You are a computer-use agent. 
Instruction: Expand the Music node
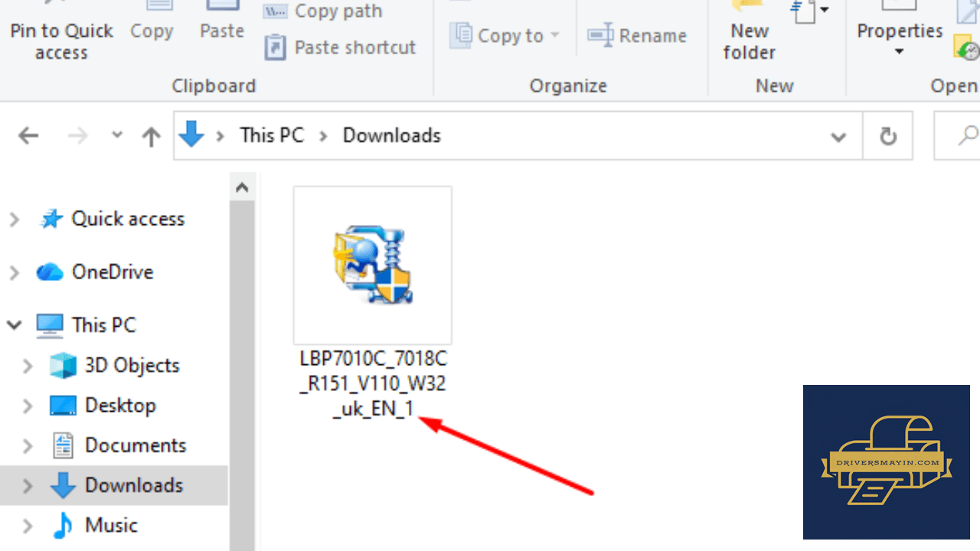(x=28, y=526)
